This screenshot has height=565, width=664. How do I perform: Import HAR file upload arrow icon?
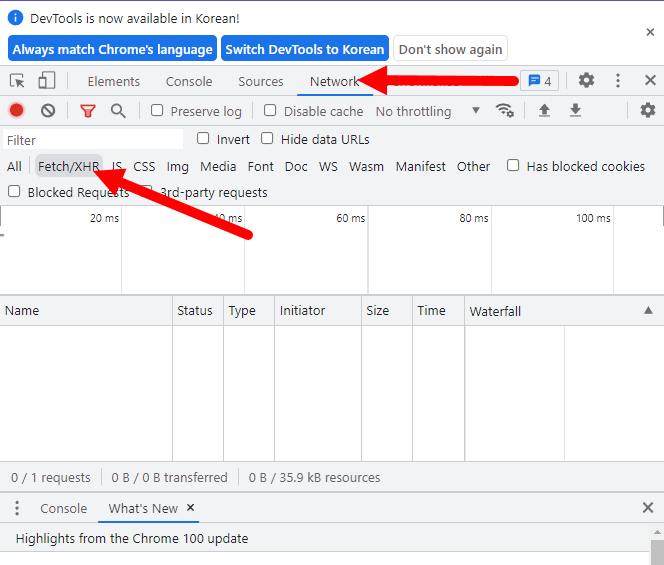coord(544,111)
